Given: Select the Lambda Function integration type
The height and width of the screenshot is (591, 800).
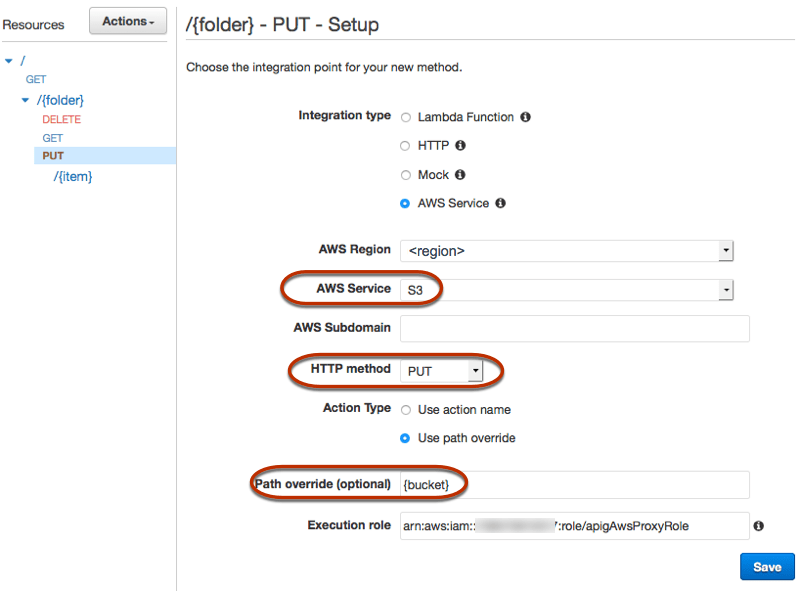Looking at the screenshot, I should 406,116.
